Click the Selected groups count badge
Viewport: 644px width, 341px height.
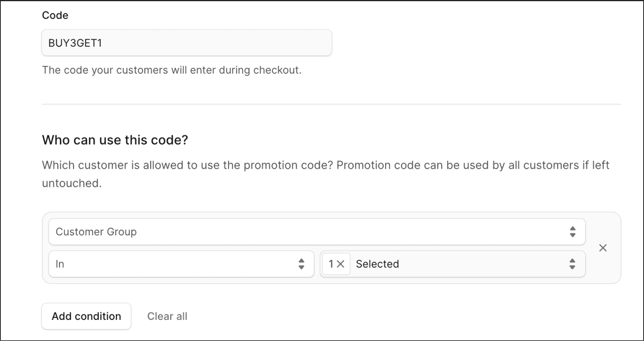coord(331,264)
